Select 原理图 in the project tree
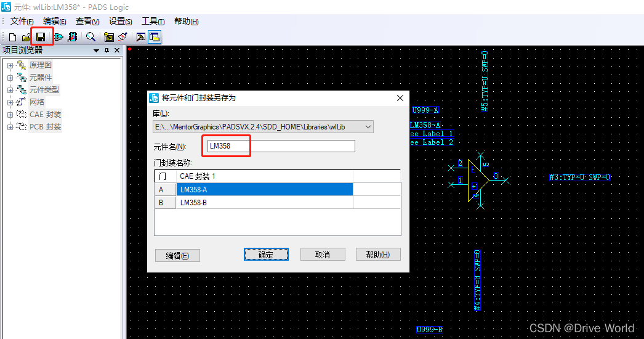Screen dimensions: 644x339 tap(40, 65)
